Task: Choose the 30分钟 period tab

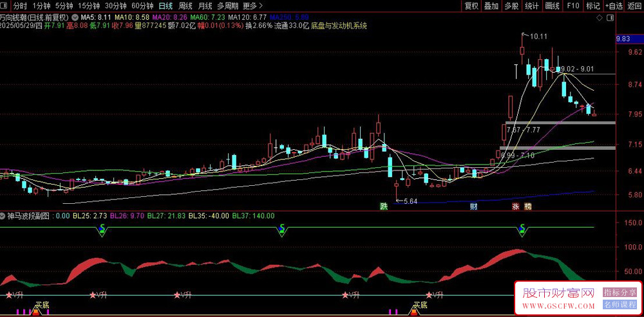Action: (115, 6)
